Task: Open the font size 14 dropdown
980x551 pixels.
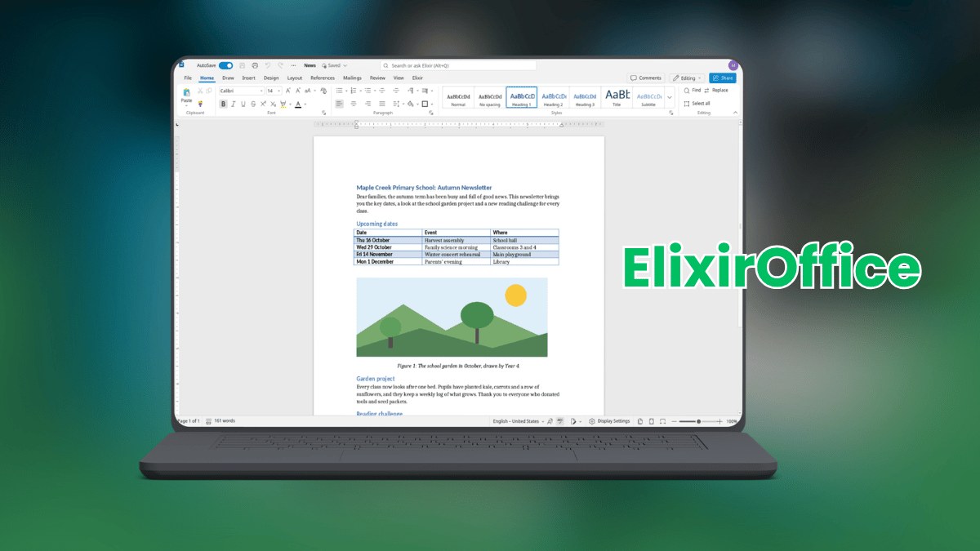Action: point(274,91)
